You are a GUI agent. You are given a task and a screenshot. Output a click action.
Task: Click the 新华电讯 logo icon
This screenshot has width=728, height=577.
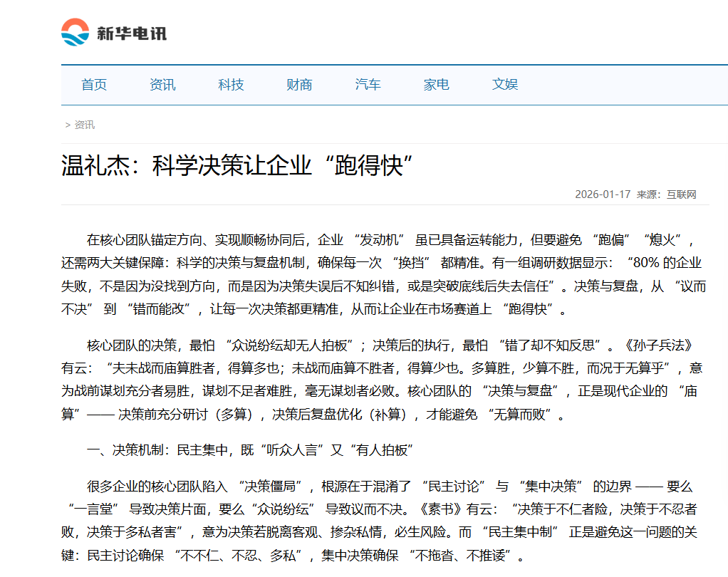(x=74, y=31)
